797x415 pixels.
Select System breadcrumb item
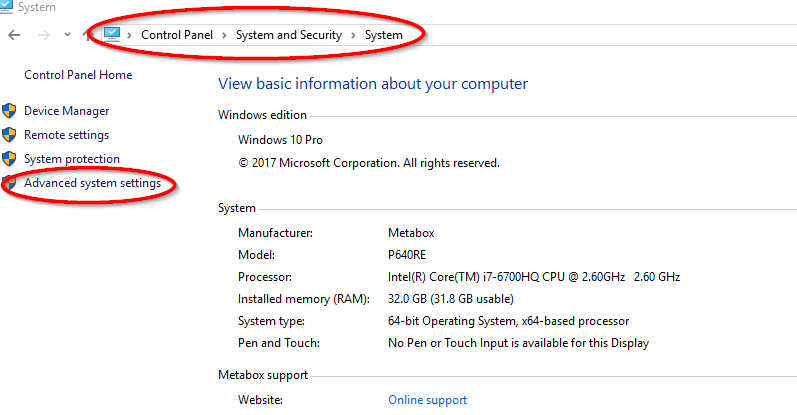pyautogui.click(x=384, y=35)
